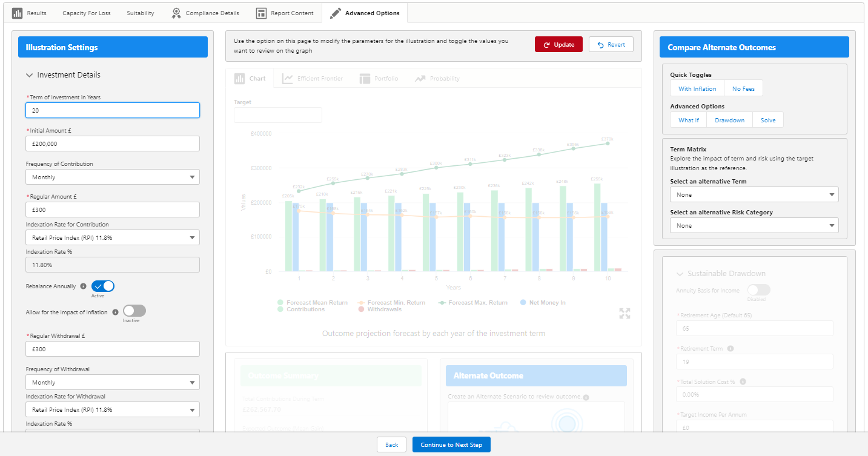The image size is (868, 456).
Task: Collapse the Investment Details section
Action: click(29, 75)
